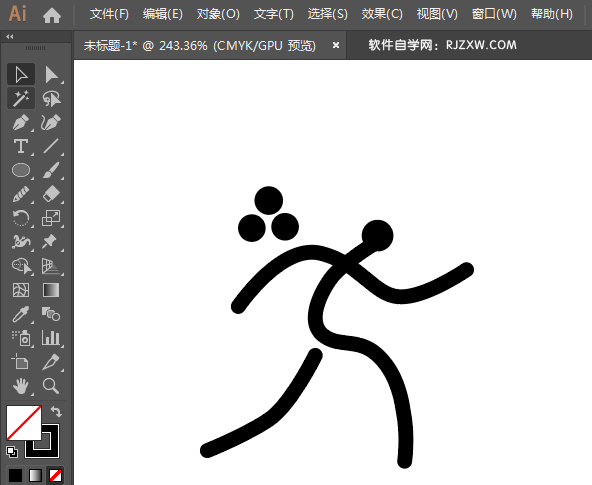Pick the Type tool
This screenshot has height=485, width=592.
(x=21, y=146)
